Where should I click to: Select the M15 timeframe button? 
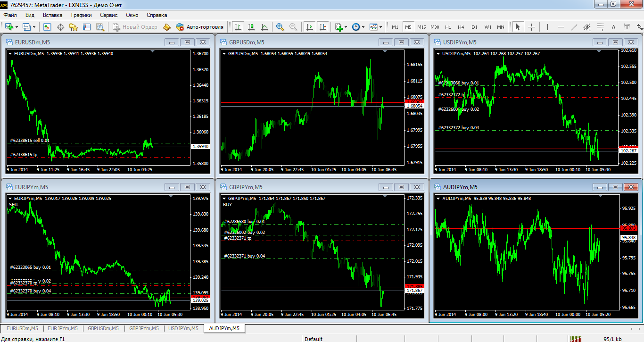click(x=421, y=27)
